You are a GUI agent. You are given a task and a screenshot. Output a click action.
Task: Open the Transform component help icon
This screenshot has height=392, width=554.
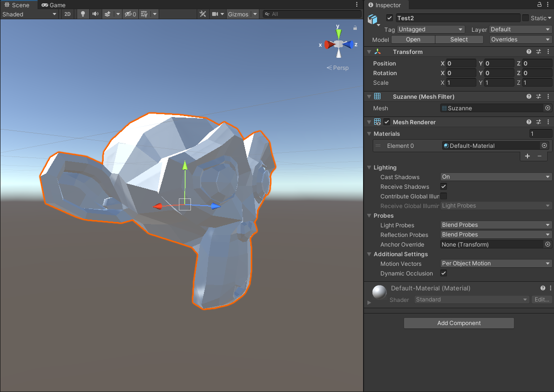pyautogui.click(x=529, y=52)
